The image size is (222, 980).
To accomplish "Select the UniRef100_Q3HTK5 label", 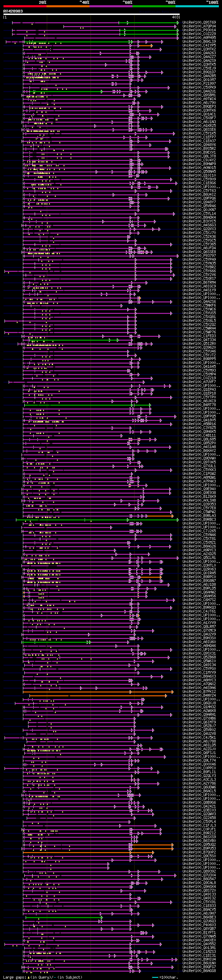I will [x=199, y=64].
